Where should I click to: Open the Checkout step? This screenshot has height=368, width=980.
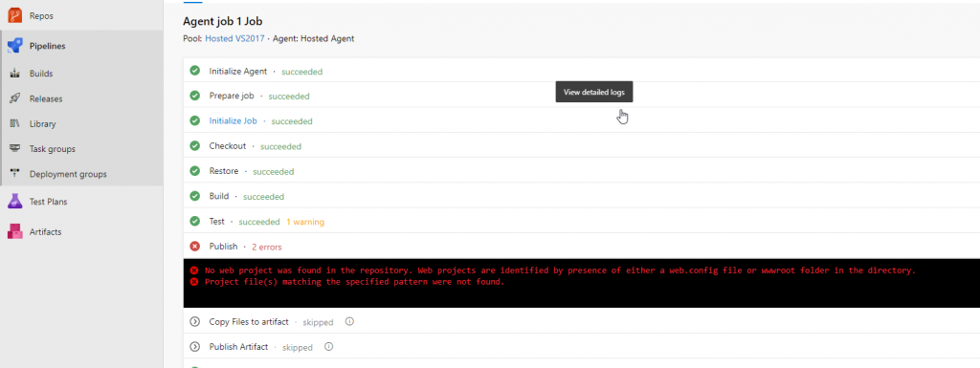(228, 146)
